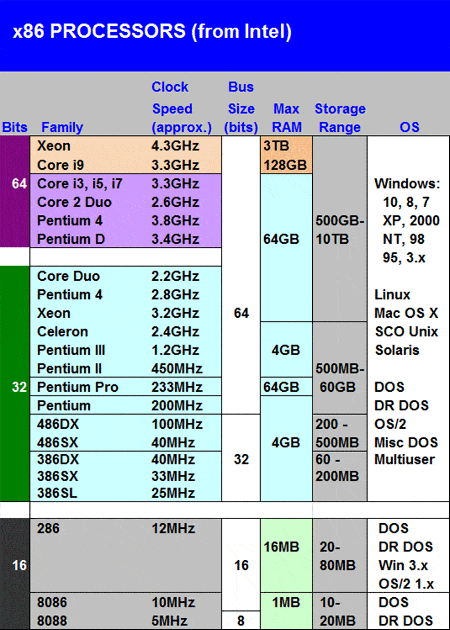Viewport: 450px width, 630px height.
Task: Click the '233MHz' clock speed
Action: pyautogui.click(x=177, y=387)
